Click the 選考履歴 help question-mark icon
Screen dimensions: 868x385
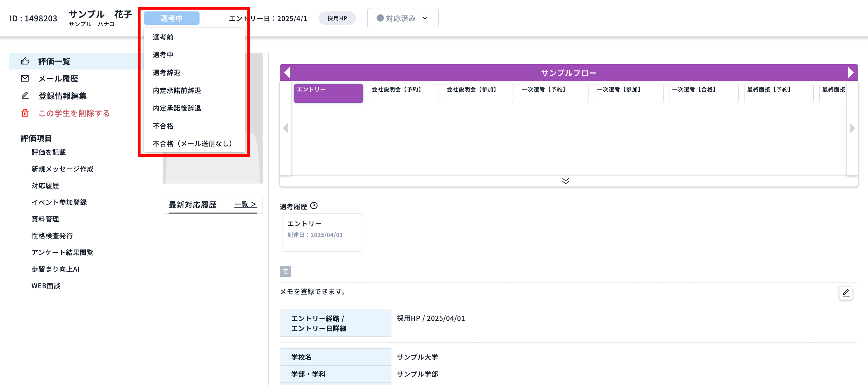[314, 206]
